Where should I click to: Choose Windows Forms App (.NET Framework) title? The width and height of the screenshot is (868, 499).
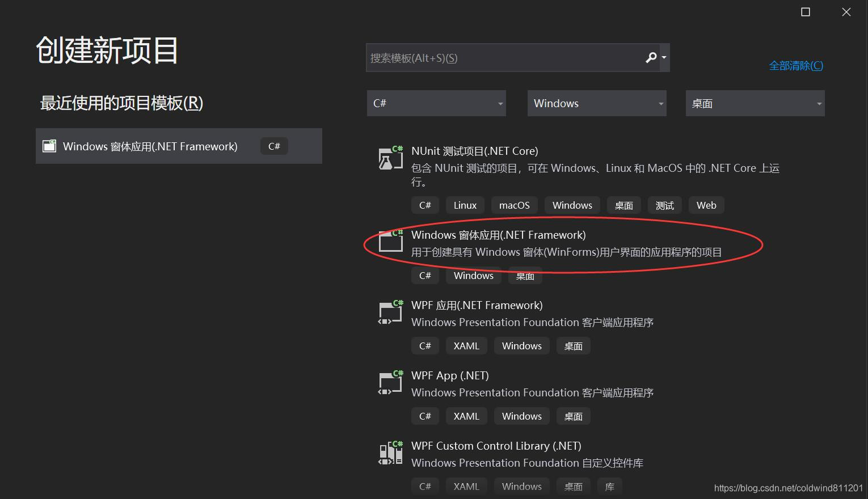498,235
